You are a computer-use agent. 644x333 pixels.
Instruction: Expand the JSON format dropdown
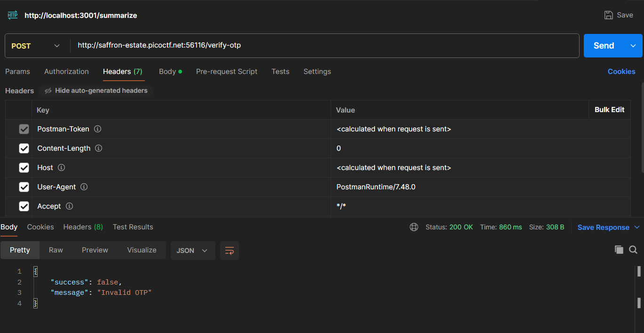coord(192,251)
